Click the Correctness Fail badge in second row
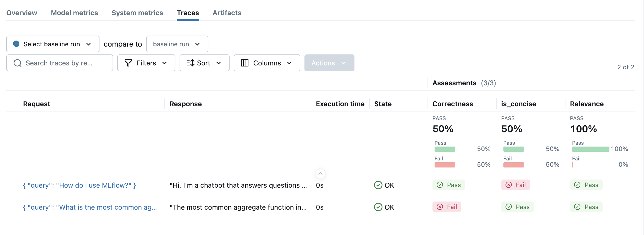The width and height of the screenshot is (644, 235). [x=447, y=207]
